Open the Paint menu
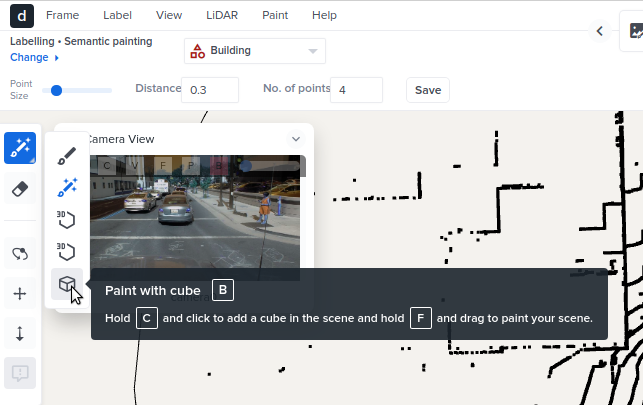This screenshot has width=643, height=405. click(x=275, y=15)
